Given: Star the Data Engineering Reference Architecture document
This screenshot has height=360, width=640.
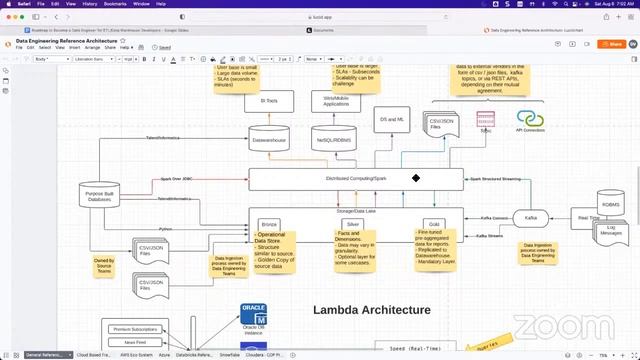Looking at the screenshot, I should (x=123, y=41).
